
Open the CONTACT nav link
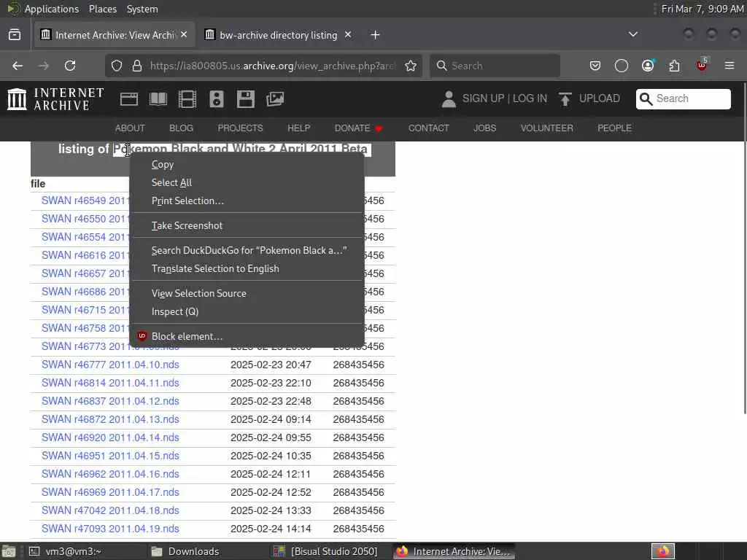tap(429, 128)
